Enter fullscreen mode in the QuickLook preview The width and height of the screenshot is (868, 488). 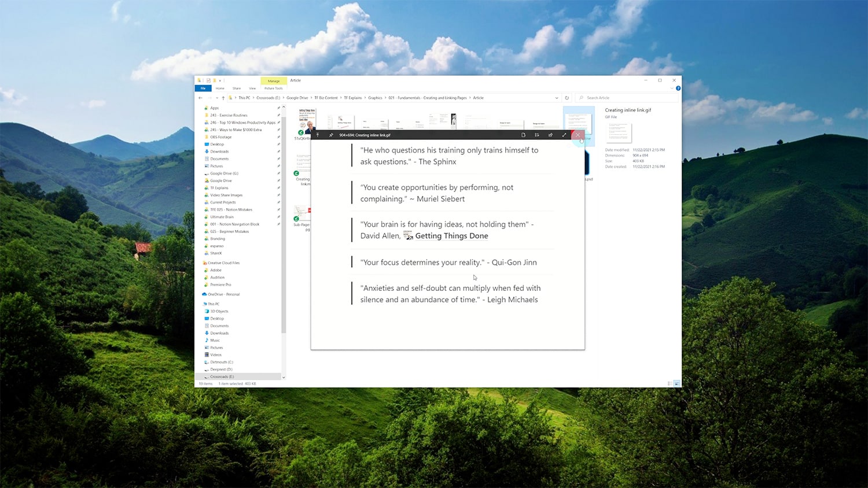[x=564, y=135]
